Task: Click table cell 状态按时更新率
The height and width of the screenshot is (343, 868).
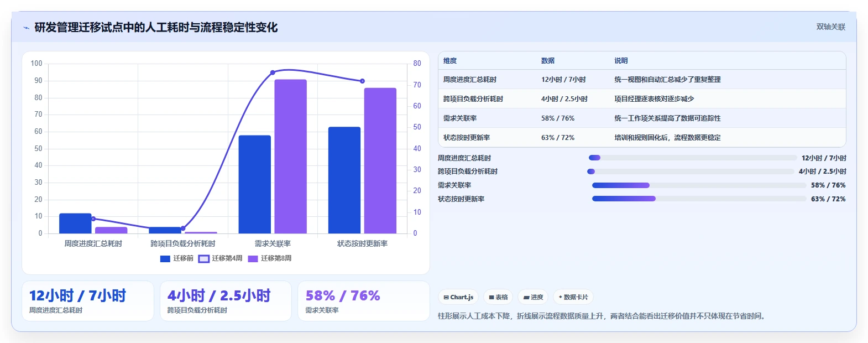Action: pos(467,138)
